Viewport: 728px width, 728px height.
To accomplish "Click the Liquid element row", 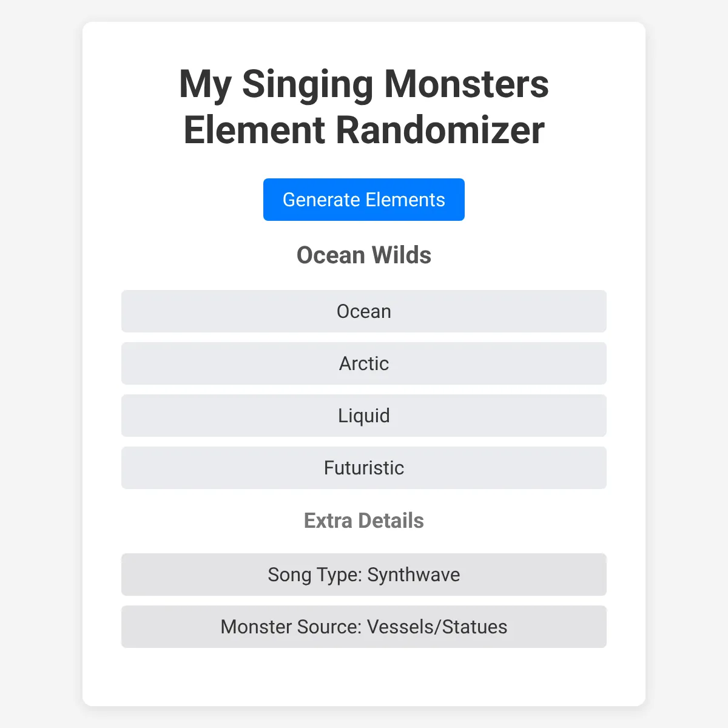I will click(x=364, y=416).
